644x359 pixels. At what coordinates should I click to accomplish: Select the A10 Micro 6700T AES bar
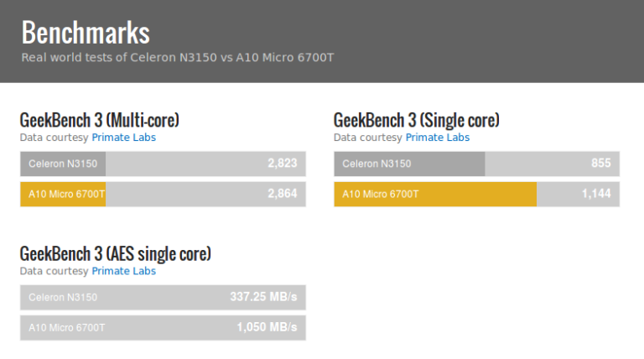pyautogui.click(x=163, y=328)
